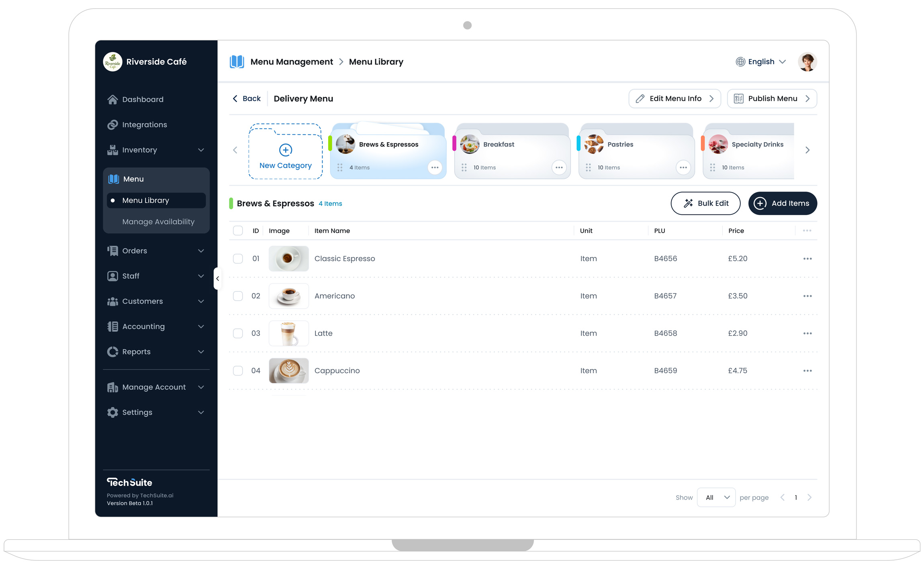Toggle the select-all checkbox in table header
Screen dimensions: 924x569
pyautogui.click(x=238, y=230)
